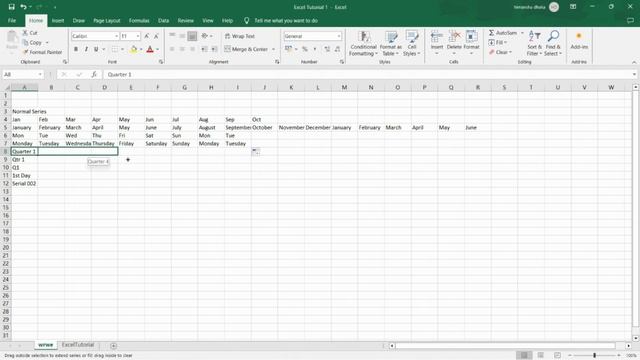Toggle bold formatting
The image size is (640, 360).
coord(76,49)
